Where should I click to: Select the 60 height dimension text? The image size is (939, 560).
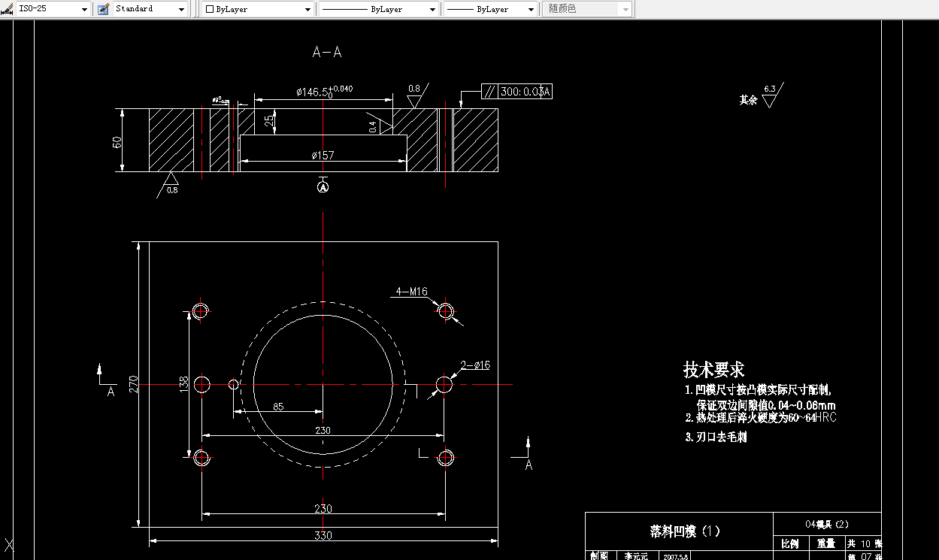coord(118,141)
